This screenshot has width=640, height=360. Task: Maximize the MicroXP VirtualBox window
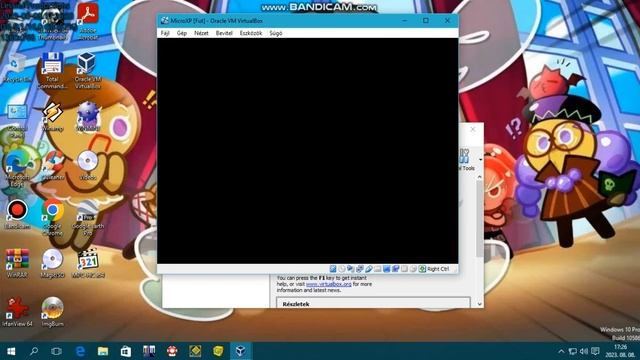[426, 20]
